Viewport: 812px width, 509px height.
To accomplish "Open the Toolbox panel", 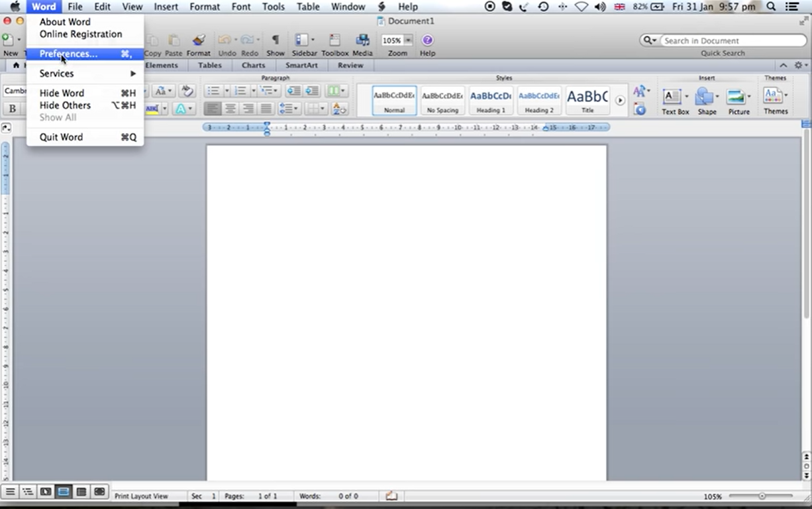I will coord(333,41).
